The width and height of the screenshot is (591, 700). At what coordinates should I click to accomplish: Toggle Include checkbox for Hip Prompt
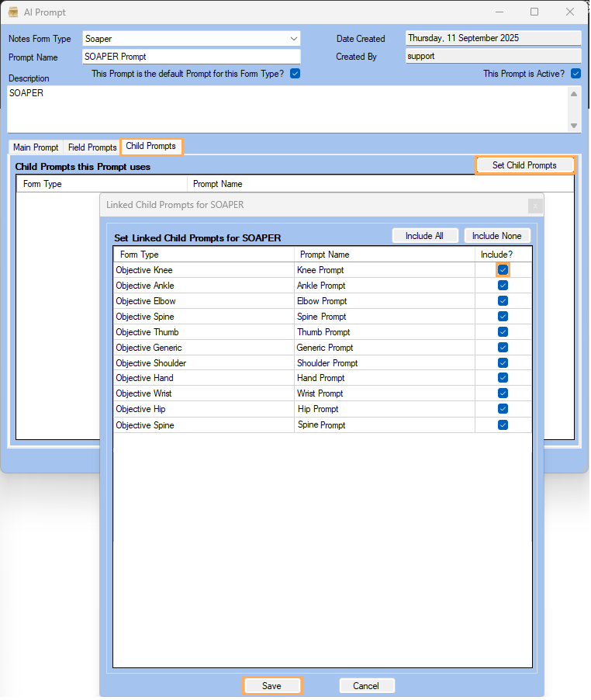(x=503, y=409)
